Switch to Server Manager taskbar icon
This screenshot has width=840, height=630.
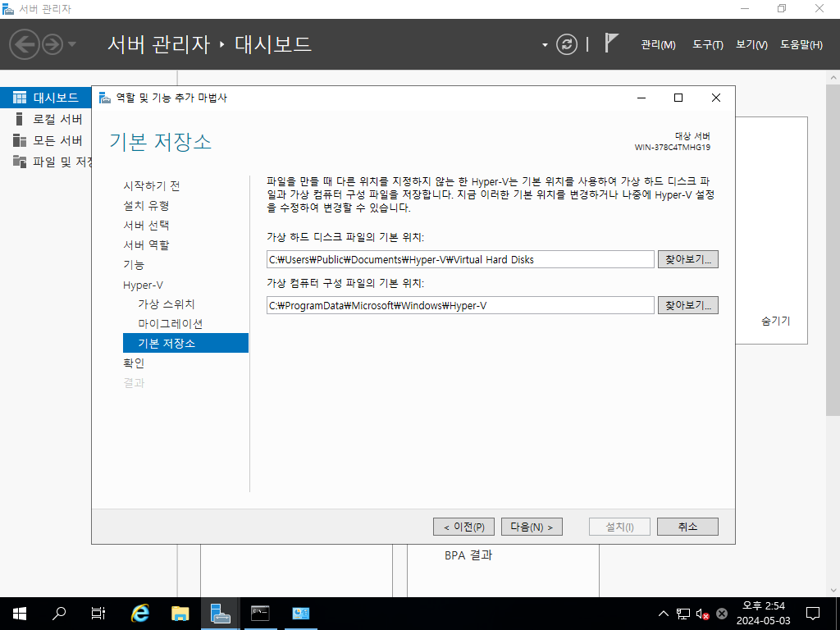(220, 614)
